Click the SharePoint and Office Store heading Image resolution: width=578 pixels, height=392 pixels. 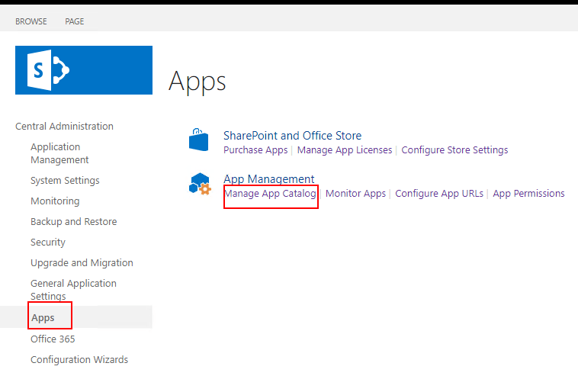tap(292, 136)
